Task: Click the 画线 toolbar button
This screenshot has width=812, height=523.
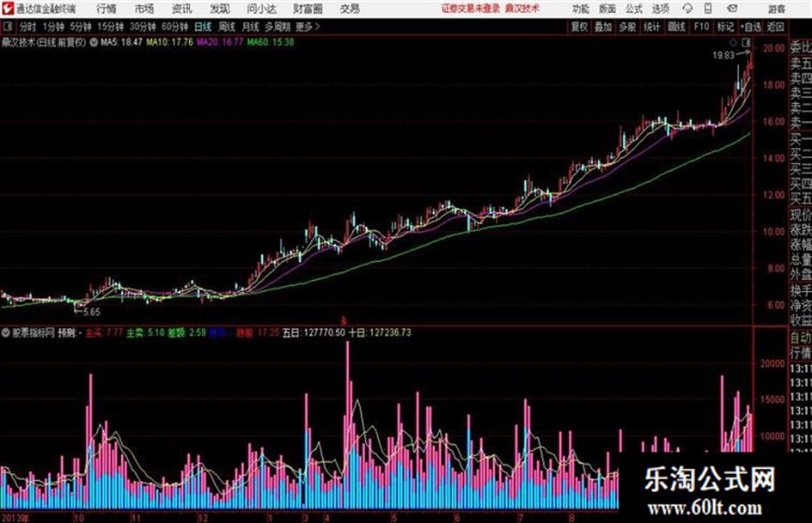Action: point(676,27)
